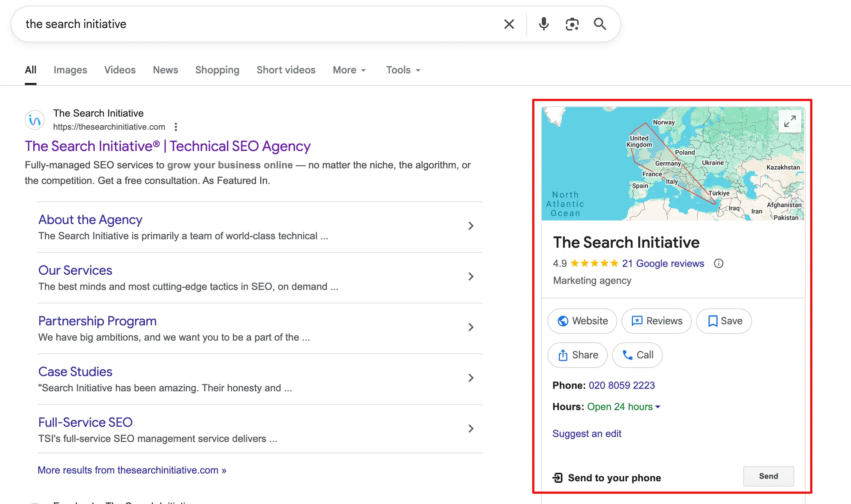This screenshot has height=504, width=851.
Task: Open the Partnership Program sitelink
Action: click(98, 321)
